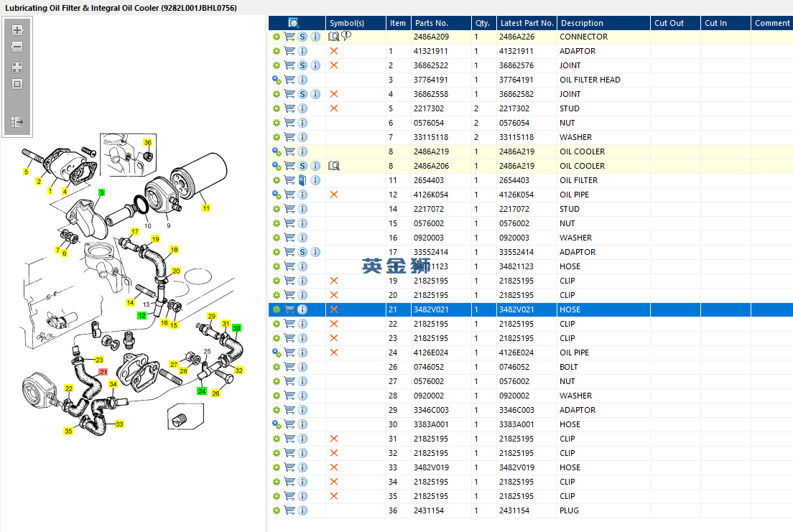Show info for OIL FILTER HEAD 37764191
This screenshot has height=532, width=793.
(302, 80)
